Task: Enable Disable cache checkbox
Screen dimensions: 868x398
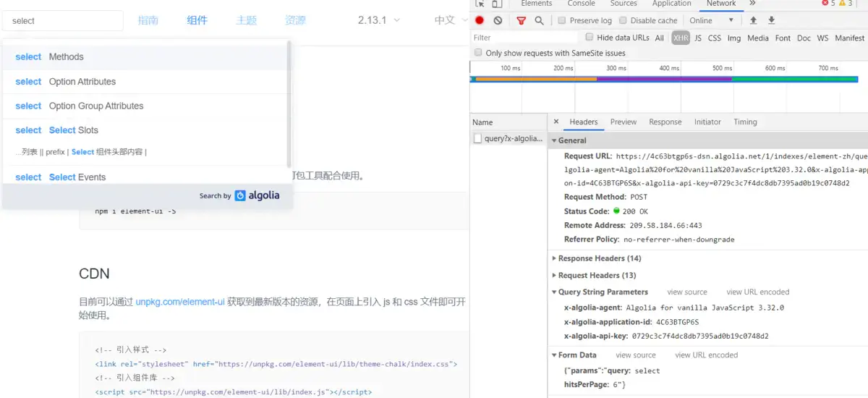Action: click(x=623, y=20)
